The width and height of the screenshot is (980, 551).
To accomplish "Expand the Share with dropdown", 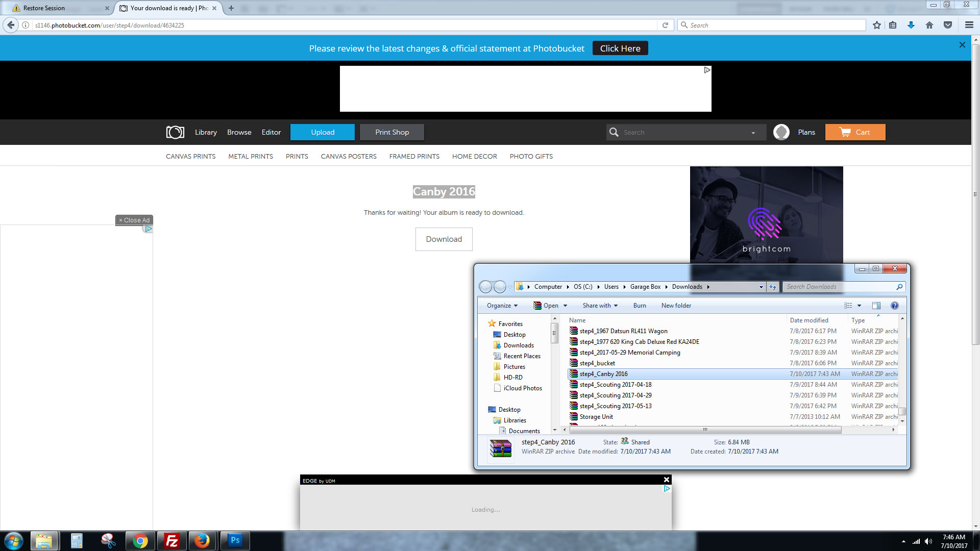I will [600, 306].
